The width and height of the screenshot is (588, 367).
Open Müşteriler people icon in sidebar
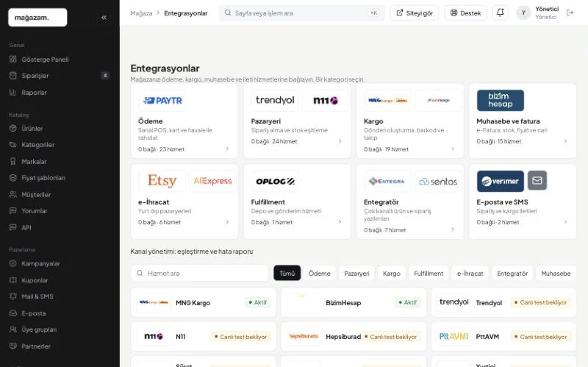point(13,194)
